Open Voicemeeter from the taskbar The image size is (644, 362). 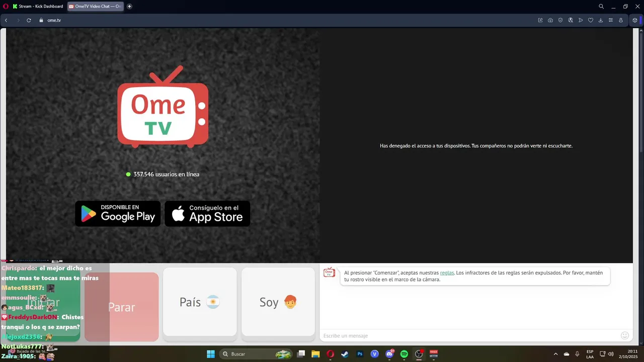click(x=434, y=354)
